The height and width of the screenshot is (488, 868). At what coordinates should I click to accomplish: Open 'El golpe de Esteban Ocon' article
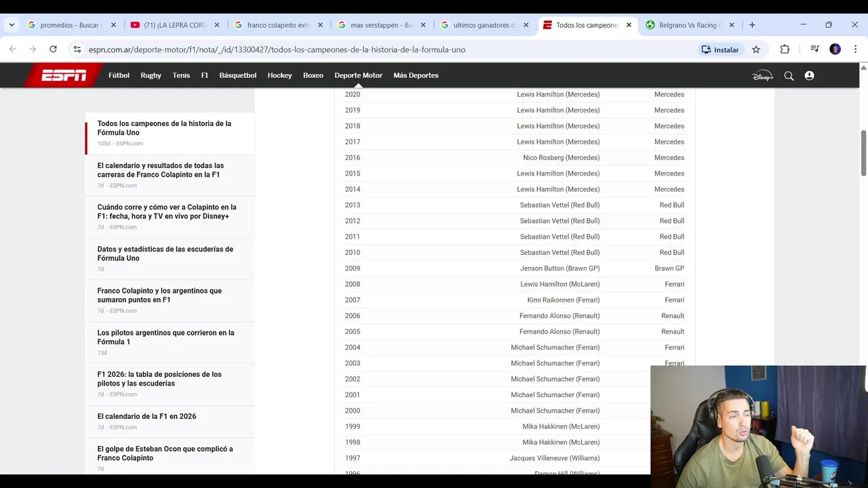point(165,453)
